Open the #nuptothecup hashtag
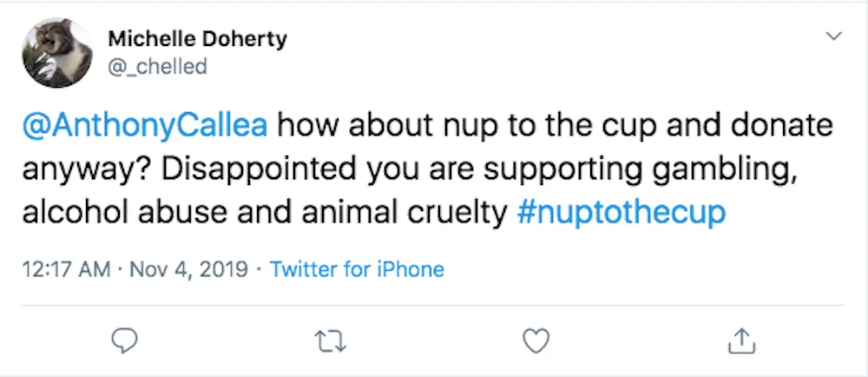The image size is (868, 377). [x=621, y=213]
